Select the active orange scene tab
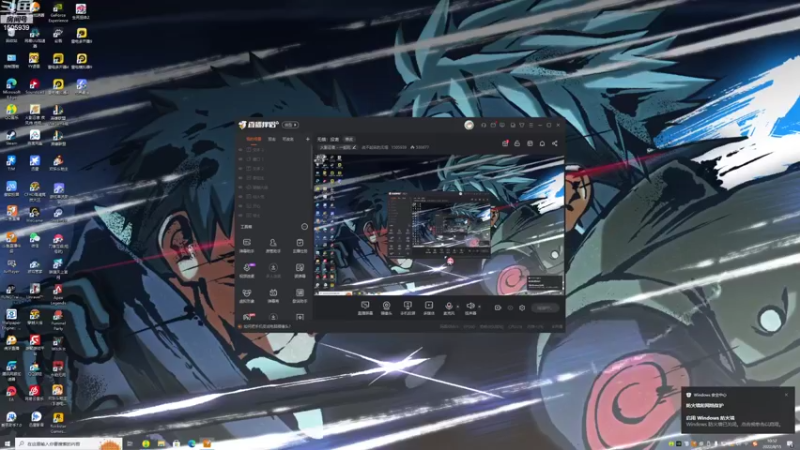The width and height of the screenshot is (800, 450). point(254,139)
